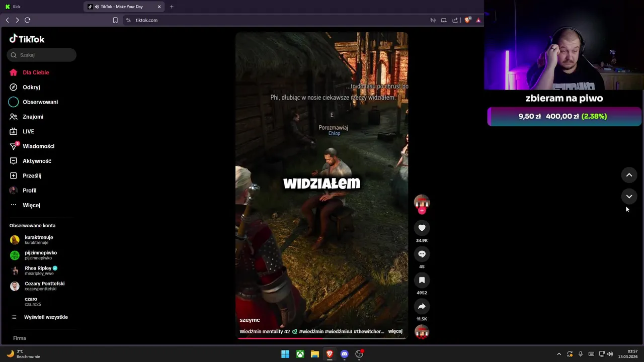Switch to the Kick browser tab
644x362 pixels.
(x=40, y=7)
